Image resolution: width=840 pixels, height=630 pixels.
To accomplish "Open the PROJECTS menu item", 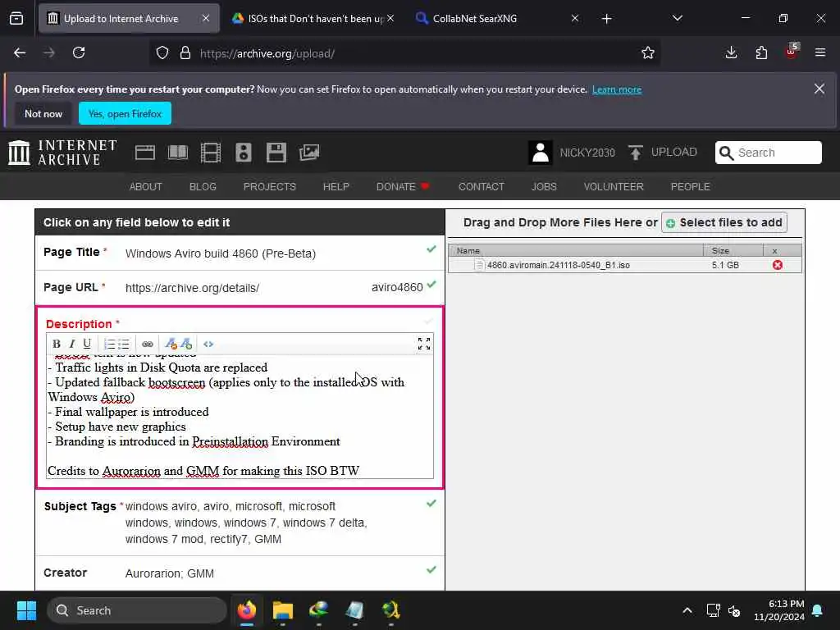I will pyautogui.click(x=269, y=186).
